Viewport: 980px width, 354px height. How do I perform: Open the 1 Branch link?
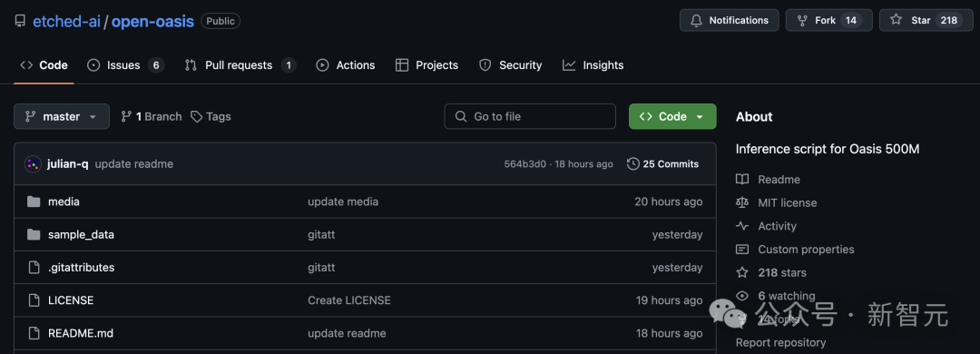152,116
